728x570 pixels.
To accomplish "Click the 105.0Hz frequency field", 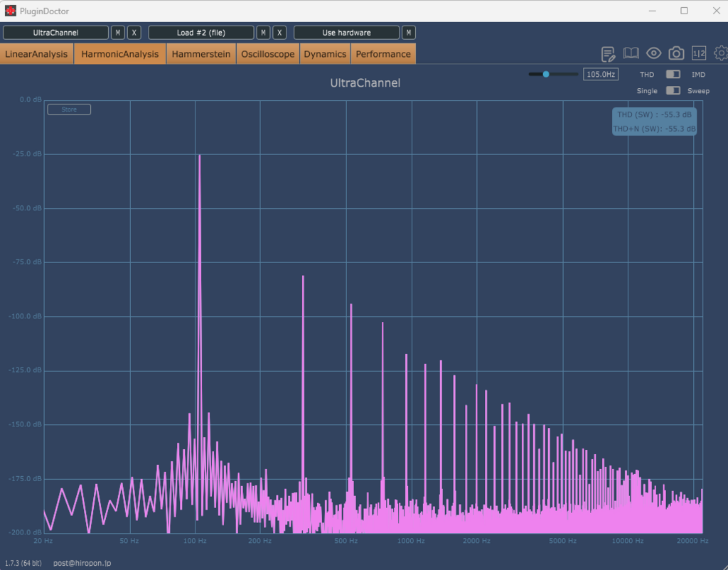I will 600,74.
